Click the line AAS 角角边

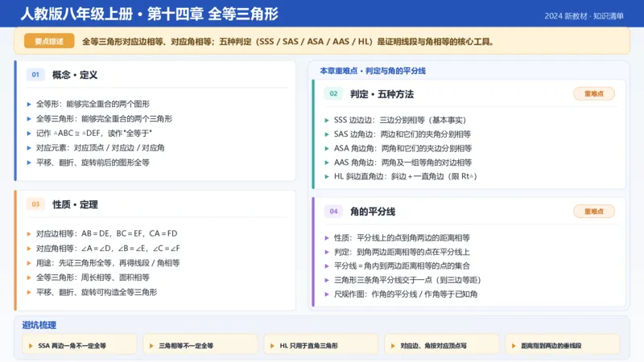[x=402, y=162]
